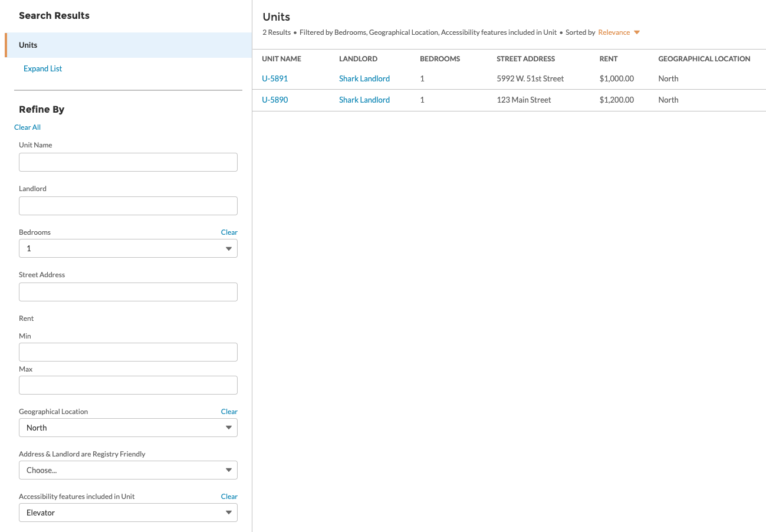
Task: Open Shark Landlord for unit U-5891
Action: coord(364,78)
